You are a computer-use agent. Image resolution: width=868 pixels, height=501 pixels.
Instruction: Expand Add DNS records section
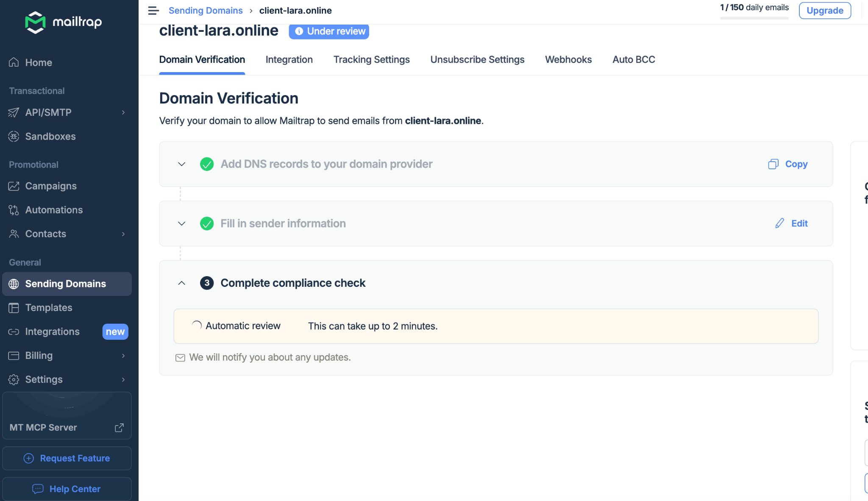click(181, 164)
